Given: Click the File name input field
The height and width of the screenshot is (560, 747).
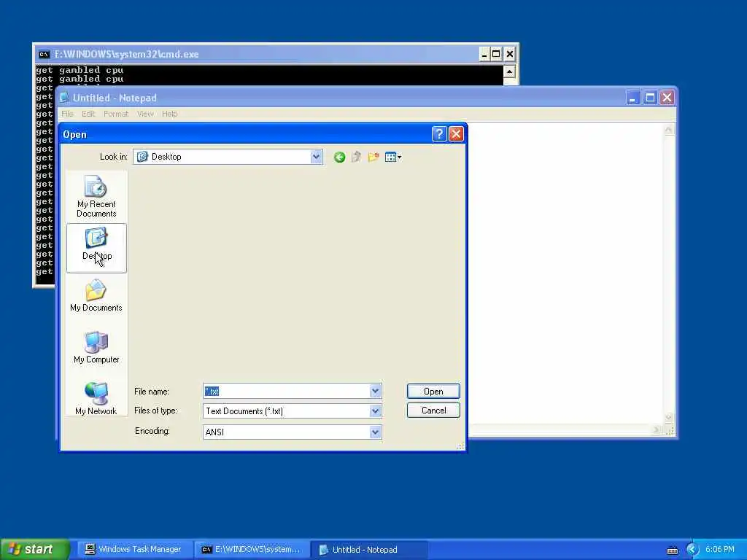Looking at the screenshot, I should pos(287,392).
